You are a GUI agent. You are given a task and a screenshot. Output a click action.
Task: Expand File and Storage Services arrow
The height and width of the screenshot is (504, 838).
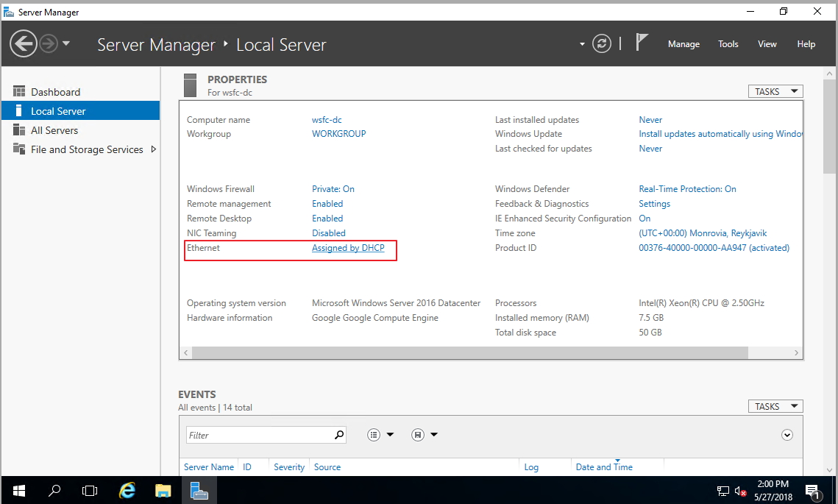154,149
